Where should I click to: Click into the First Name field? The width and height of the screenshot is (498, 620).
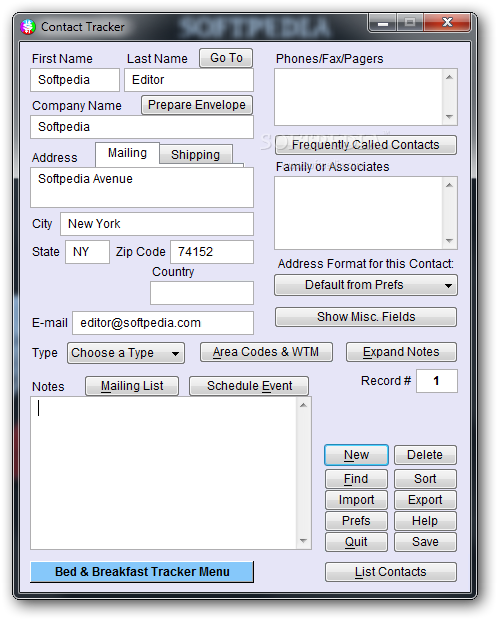coord(75,80)
